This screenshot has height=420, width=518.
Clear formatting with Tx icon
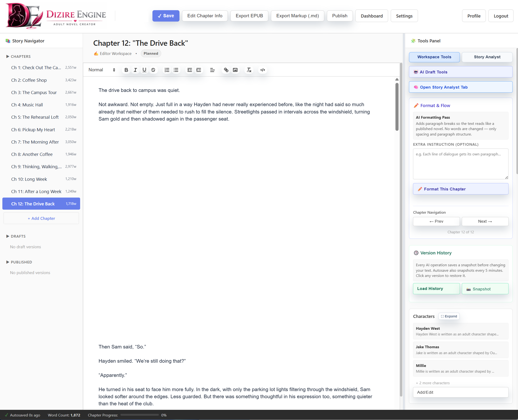click(x=249, y=70)
